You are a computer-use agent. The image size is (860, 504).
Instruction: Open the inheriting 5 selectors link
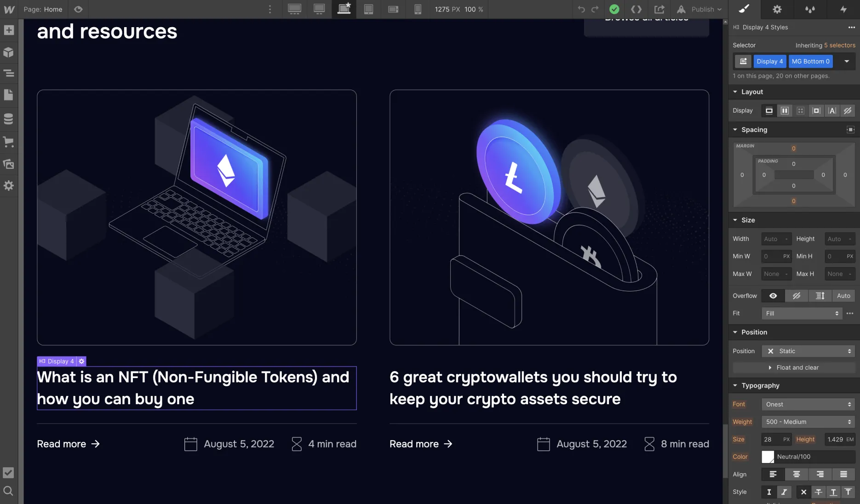click(839, 45)
